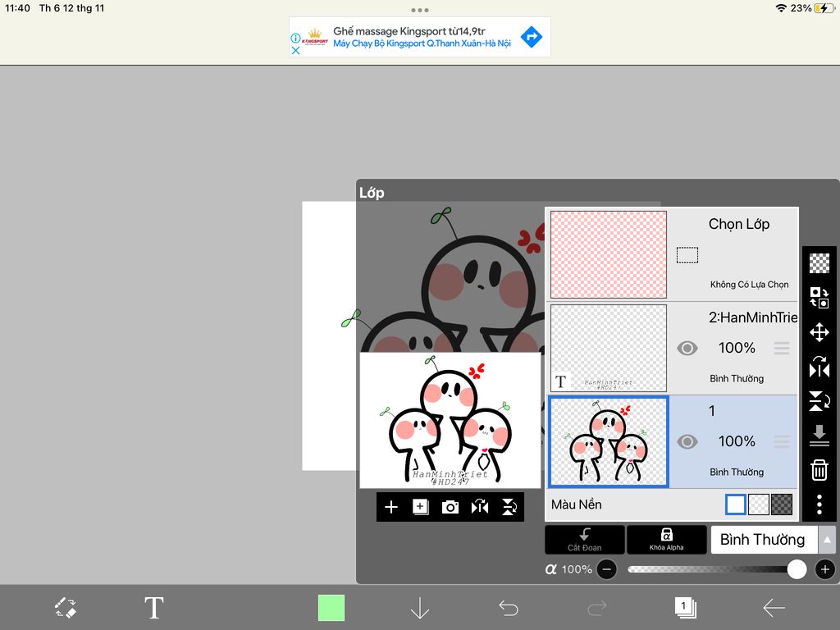Flip vertical icon in right strip

pyautogui.click(x=819, y=400)
